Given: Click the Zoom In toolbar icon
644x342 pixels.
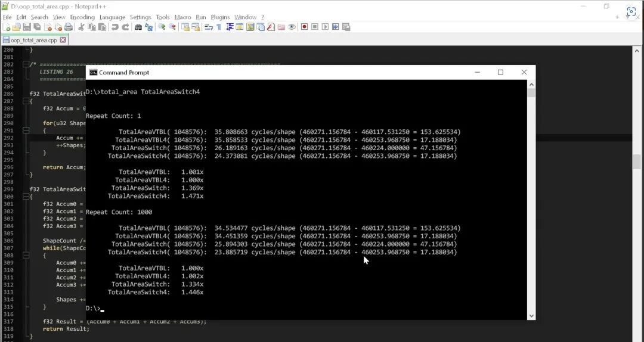Looking at the screenshot, I should pyautogui.click(x=162, y=27).
